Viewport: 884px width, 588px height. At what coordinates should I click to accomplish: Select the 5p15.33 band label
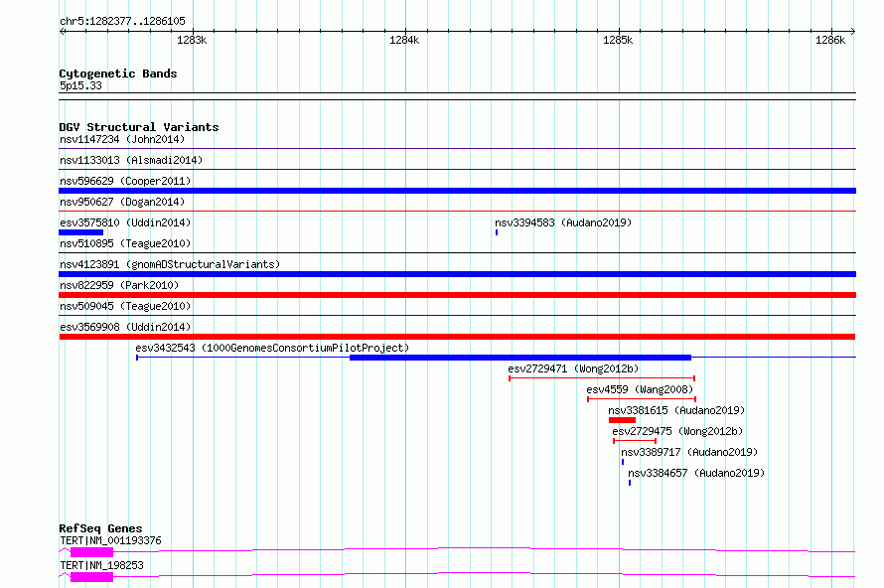pyautogui.click(x=80, y=85)
